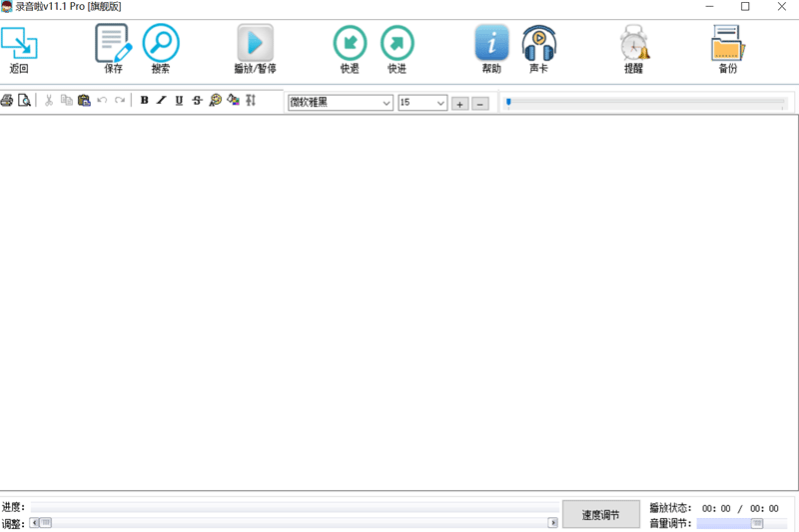The height and width of the screenshot is (532, 799).
Task: Click the 快进 fast-forward icon
Action: [398, 44]
